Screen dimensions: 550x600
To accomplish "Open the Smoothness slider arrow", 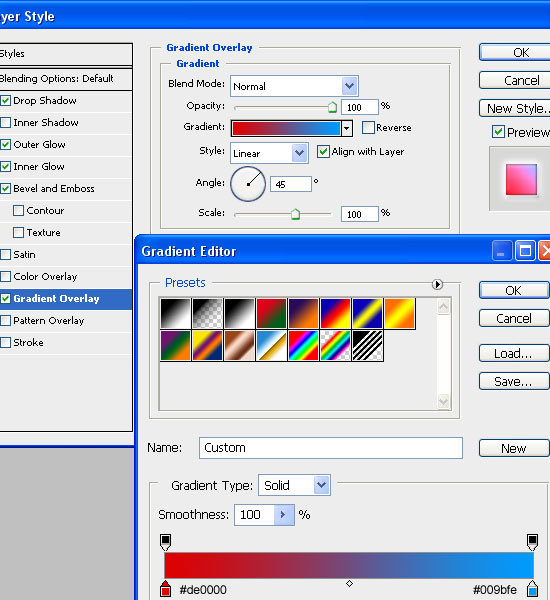I will (x=284, y=515).
